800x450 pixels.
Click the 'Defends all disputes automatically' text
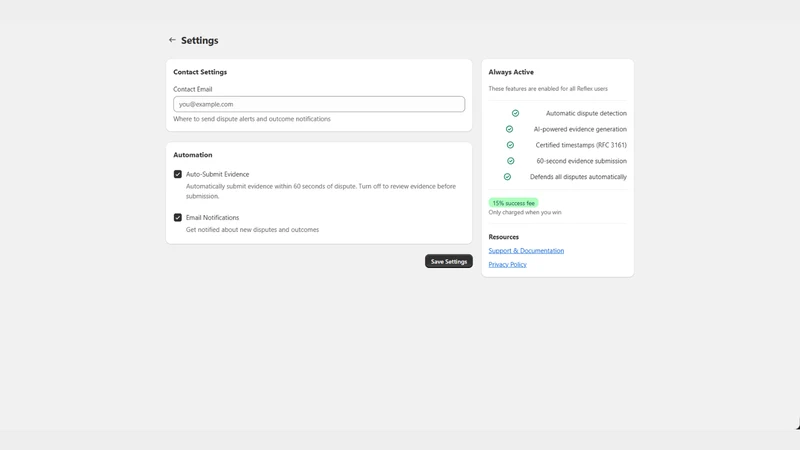[x=578, y=177]
